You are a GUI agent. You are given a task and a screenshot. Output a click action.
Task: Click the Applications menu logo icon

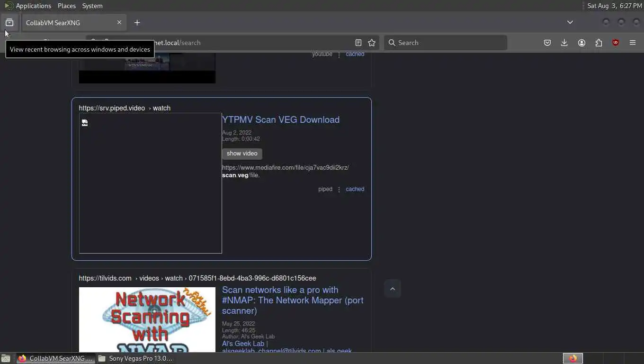(x=9, y=6)
